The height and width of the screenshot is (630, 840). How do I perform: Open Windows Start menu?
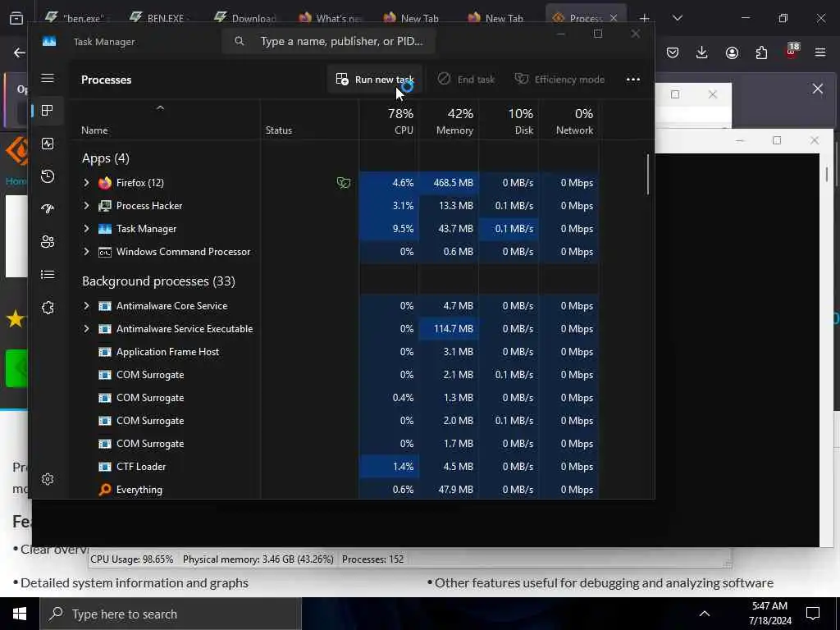(20, 614)
